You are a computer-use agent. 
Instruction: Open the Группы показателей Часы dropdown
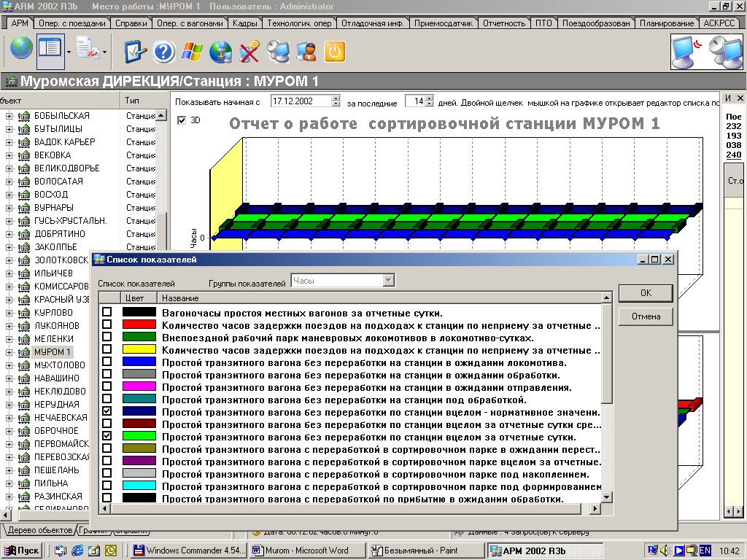(x=389, y=281)
